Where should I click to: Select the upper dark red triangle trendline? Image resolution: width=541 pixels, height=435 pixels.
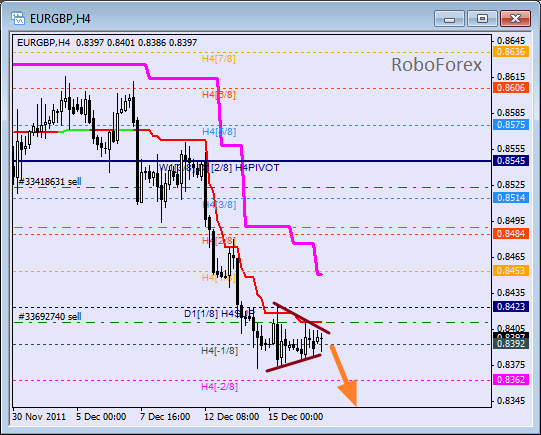pos(302,318)
